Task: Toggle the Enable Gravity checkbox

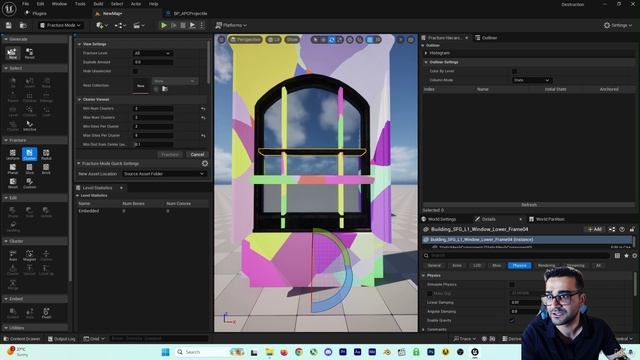Action: pyautogui.click(x=512, y=320)
